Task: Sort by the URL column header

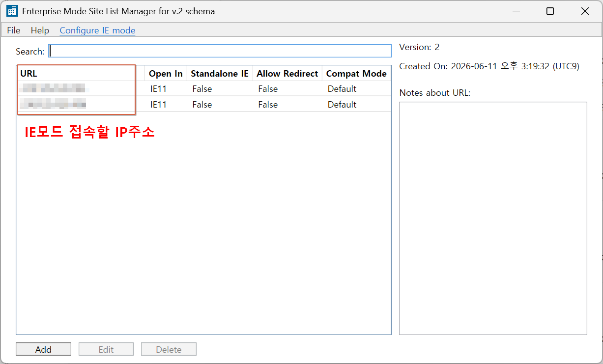Action: coord(81,74)
